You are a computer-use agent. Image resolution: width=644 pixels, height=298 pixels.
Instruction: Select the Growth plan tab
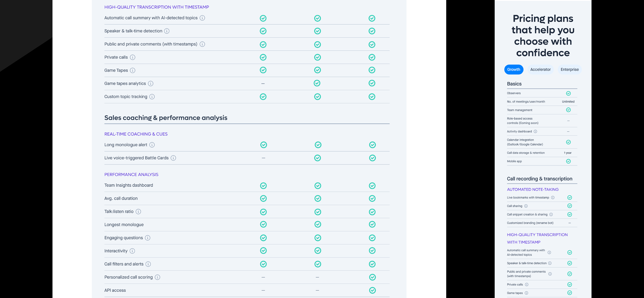point(514,70)
